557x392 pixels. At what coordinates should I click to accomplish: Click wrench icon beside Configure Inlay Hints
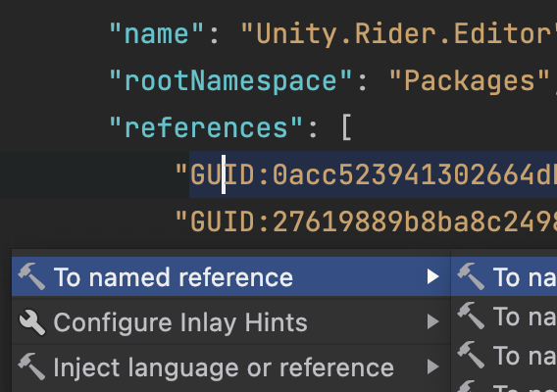click(32, 322)
